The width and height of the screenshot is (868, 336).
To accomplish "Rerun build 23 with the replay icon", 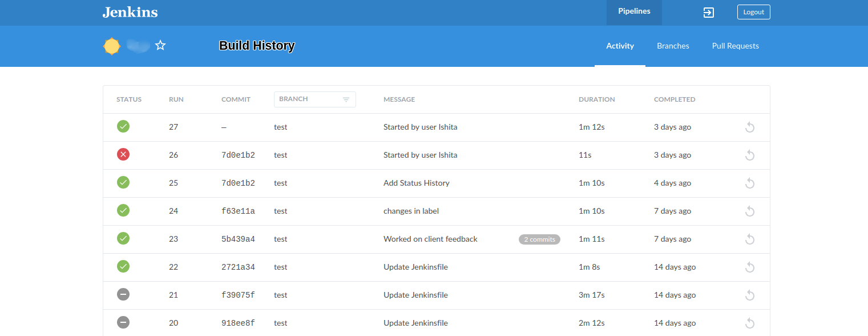I will (x=750, y=239).
